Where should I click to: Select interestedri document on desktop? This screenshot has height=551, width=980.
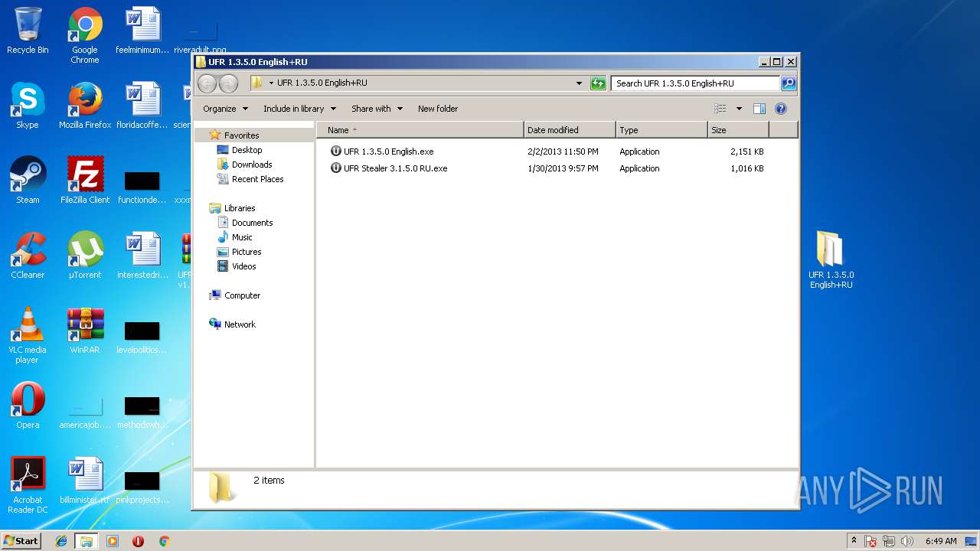tap(142, 256)
